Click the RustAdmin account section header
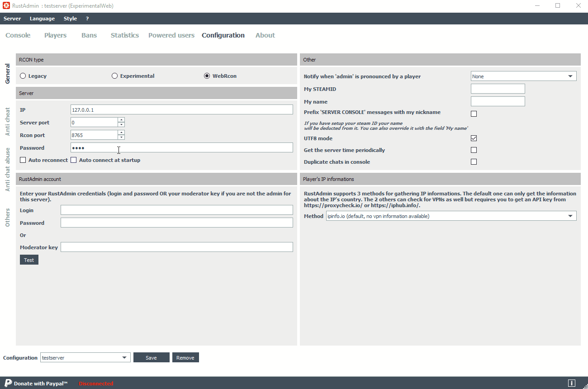This screenshot has height=389, width=588. [x=156, y=179]
